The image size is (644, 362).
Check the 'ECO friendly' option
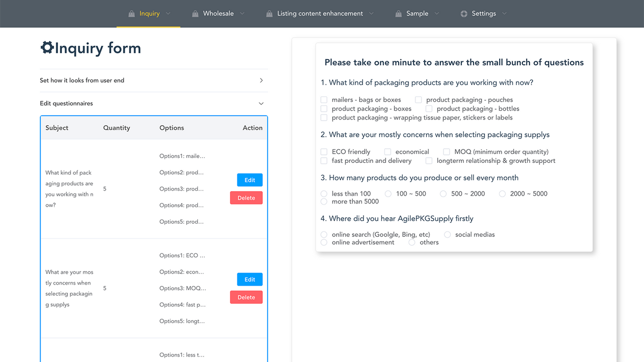coord(324,152)
